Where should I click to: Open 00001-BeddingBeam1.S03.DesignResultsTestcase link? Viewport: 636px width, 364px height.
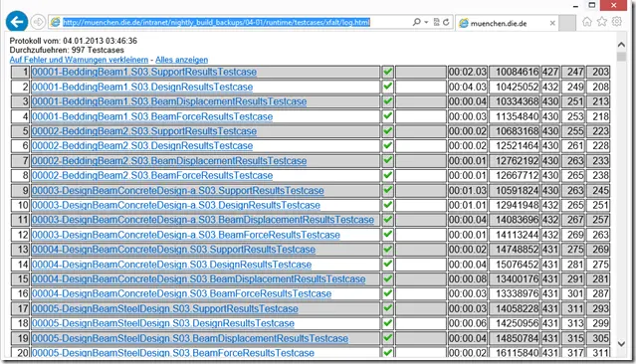142,87
